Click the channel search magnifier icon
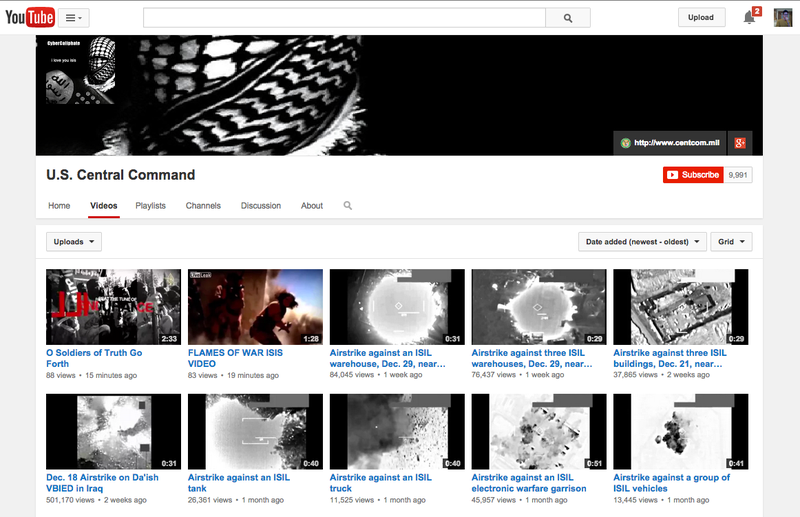Image resolution: width=800 pixels, height=517 pixels. coord(347,206)
